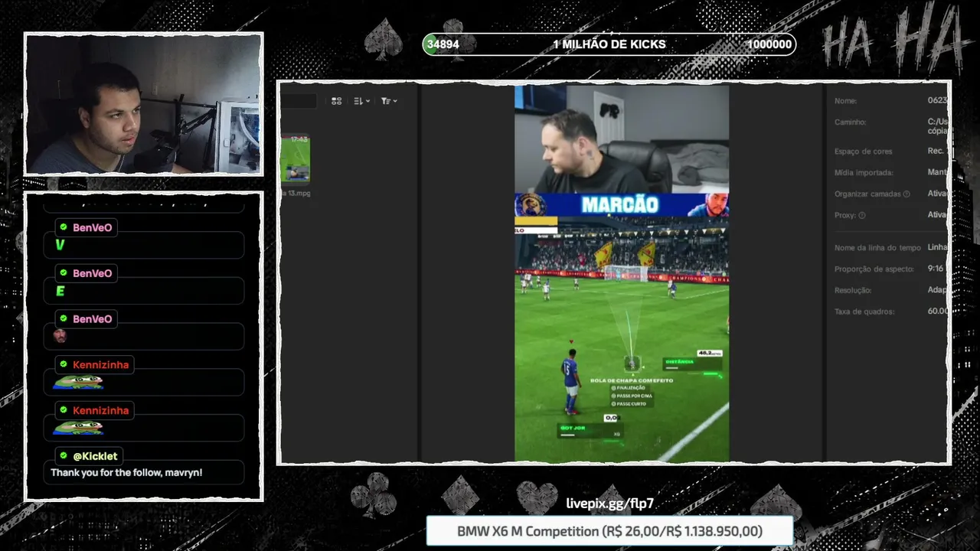Click the 1000000 goal target number
Image resolution: width=980 pixels, height=551 pixels.
(x=769, y=44)
